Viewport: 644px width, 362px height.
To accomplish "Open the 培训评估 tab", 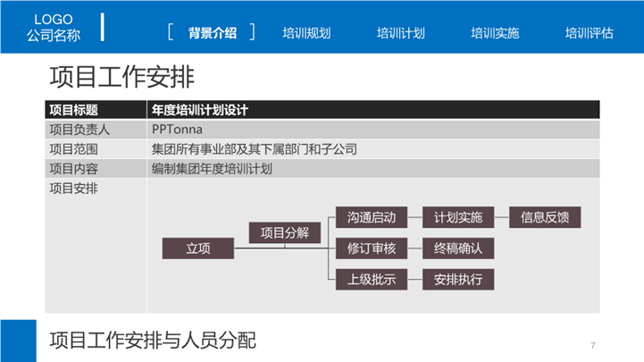I will click(589, 33).
